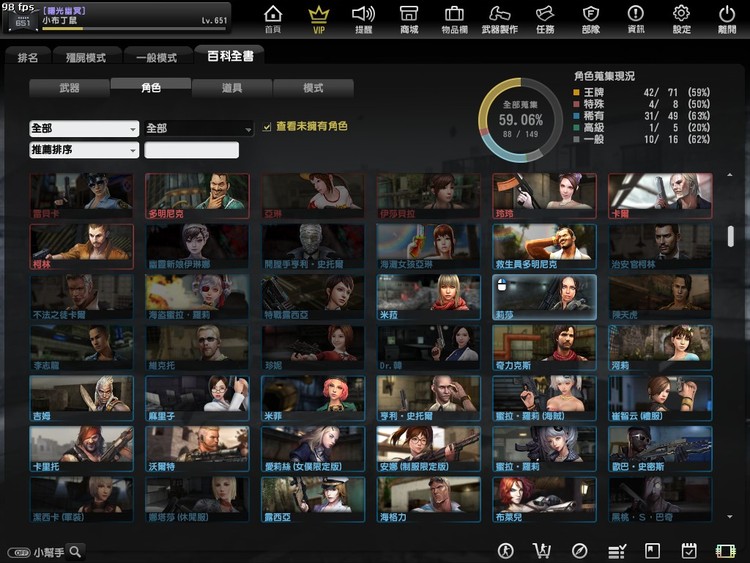Select the 救生員多明尼克 character card

(x=544, y=247)
